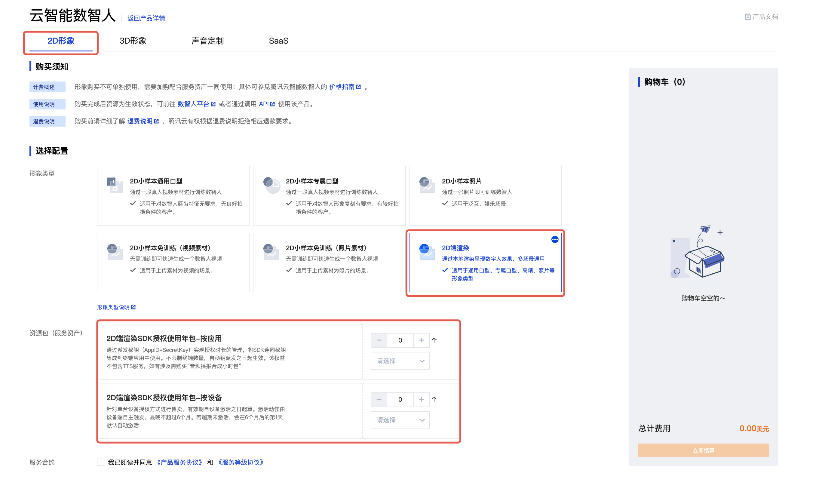Click the 价格指南 external link icon
The width and height of the screenshot is (825, 504).
coord(359,87)
